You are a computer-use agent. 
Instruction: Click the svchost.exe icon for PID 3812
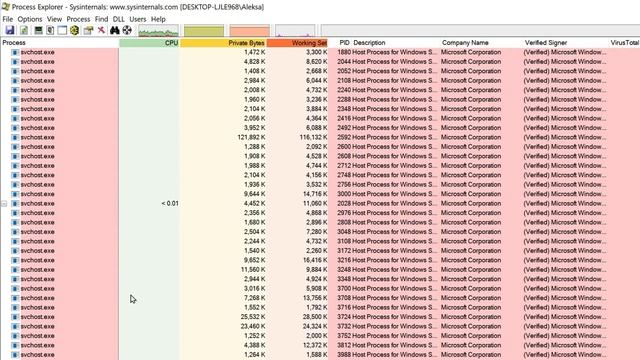15,345
